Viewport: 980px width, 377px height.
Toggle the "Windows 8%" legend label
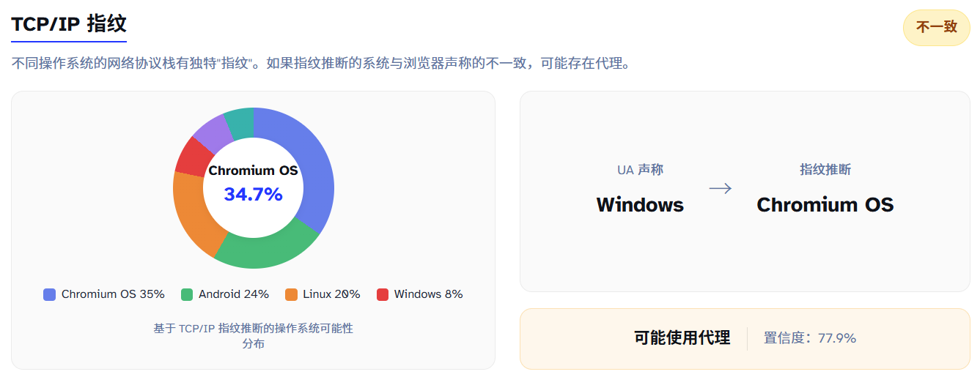point(428,294)
